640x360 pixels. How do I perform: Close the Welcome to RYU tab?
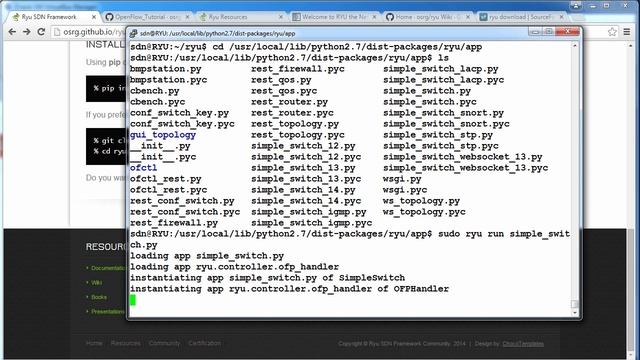(x=374, y=17)
